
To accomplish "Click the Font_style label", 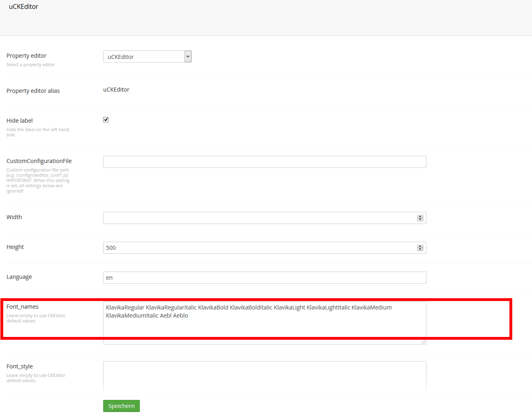I will point(20,366).
